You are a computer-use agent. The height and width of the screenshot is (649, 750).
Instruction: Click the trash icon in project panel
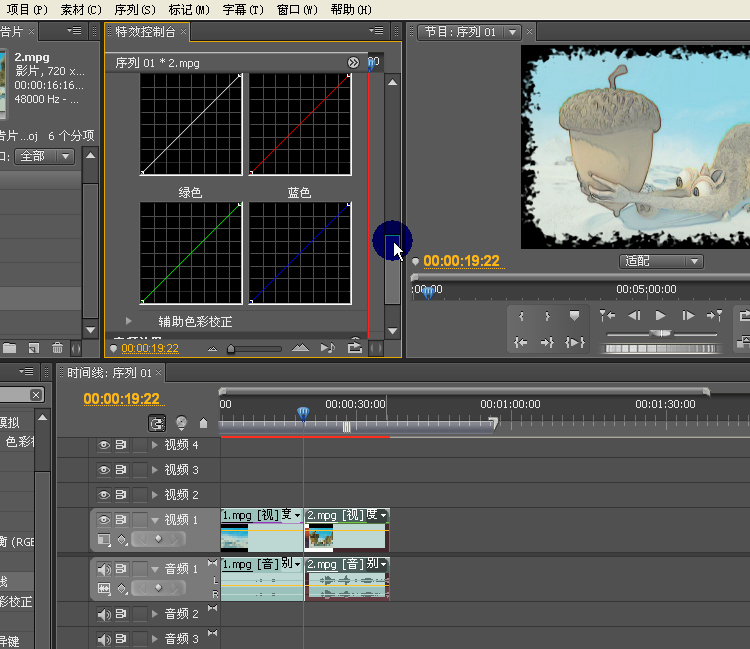point(57,348)
